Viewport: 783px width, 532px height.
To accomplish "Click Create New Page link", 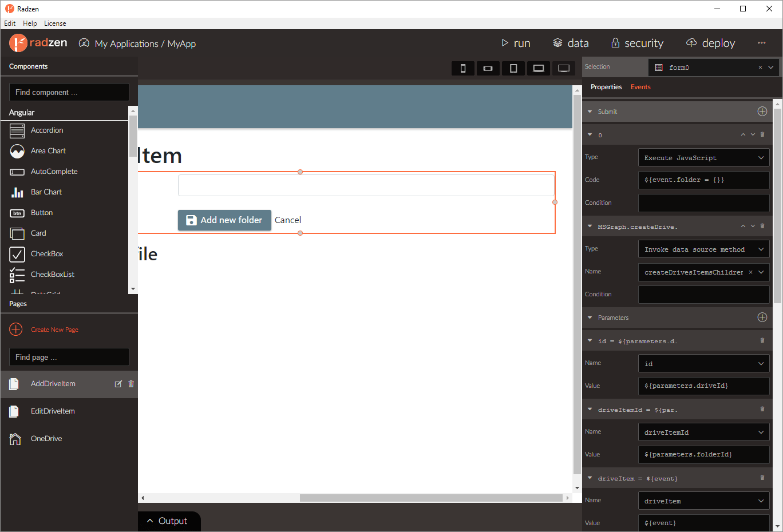I will [54, 329].
